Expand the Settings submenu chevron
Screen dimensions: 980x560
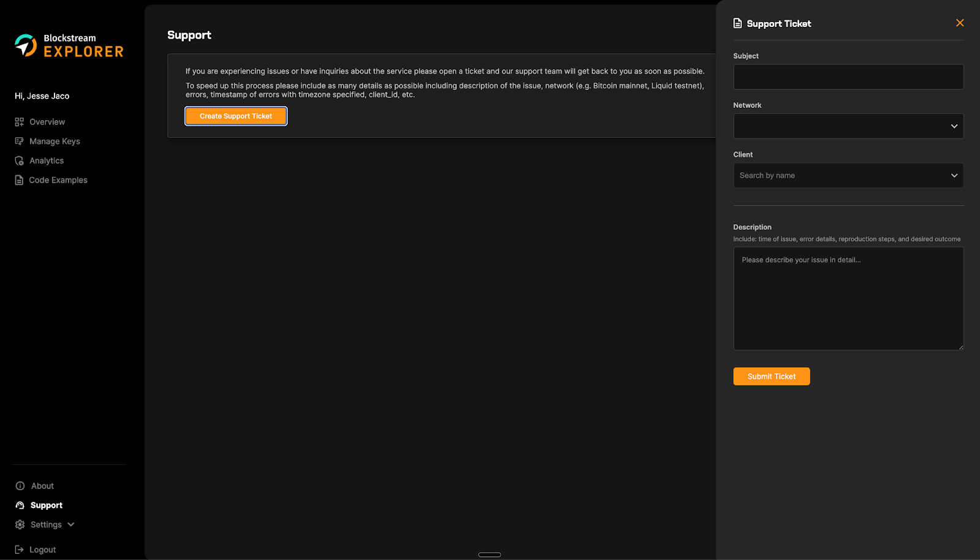click(x=71, y=524)
